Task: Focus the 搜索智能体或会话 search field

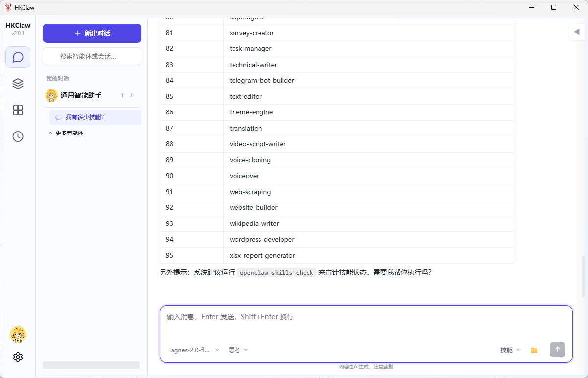Action: (x=92, y=56)
